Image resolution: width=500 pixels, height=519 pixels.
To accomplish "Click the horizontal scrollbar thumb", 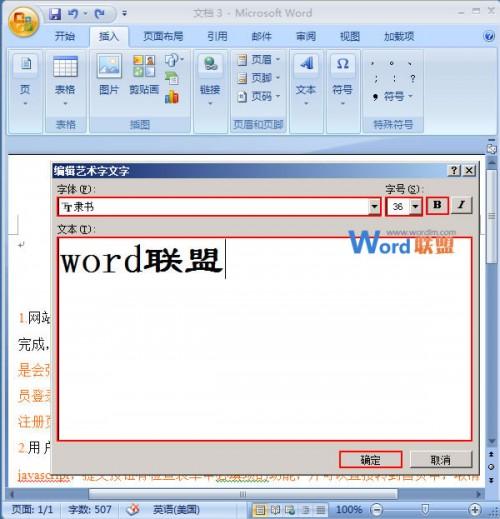I will coord(243,494).
